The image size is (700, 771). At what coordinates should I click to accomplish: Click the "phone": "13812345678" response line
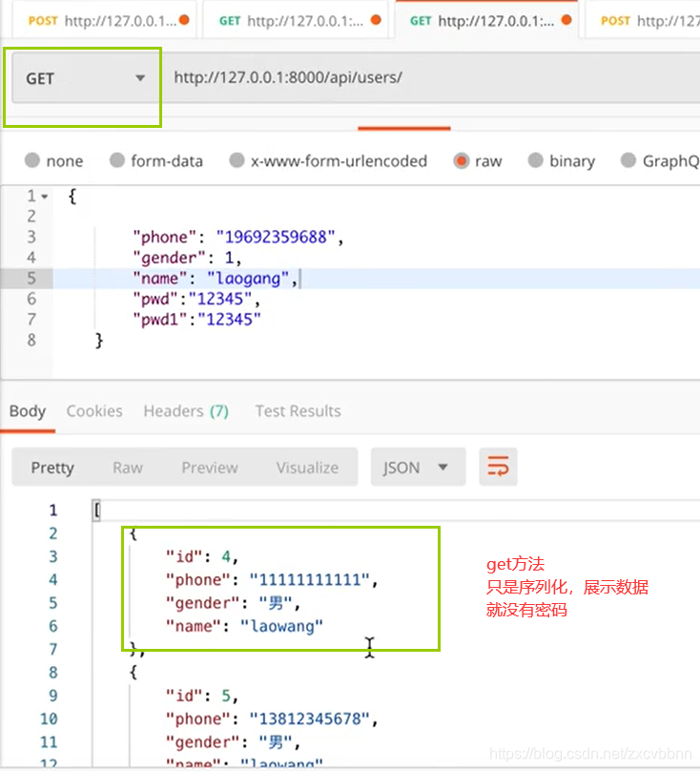coord(272,719)
